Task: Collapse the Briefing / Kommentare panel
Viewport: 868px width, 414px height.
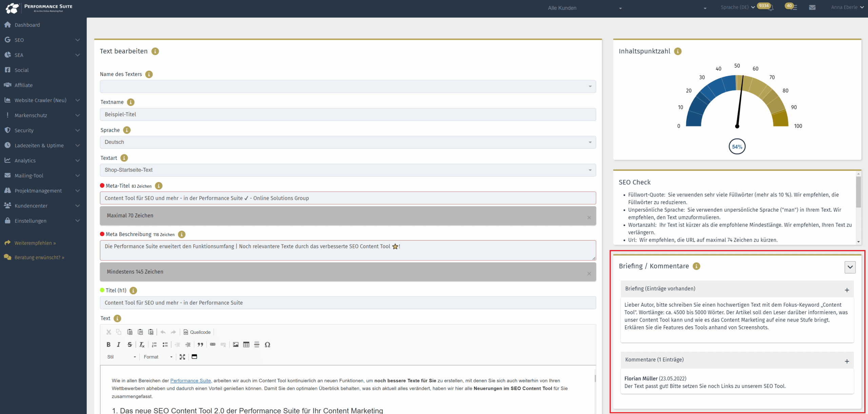Action: (850, 267)
